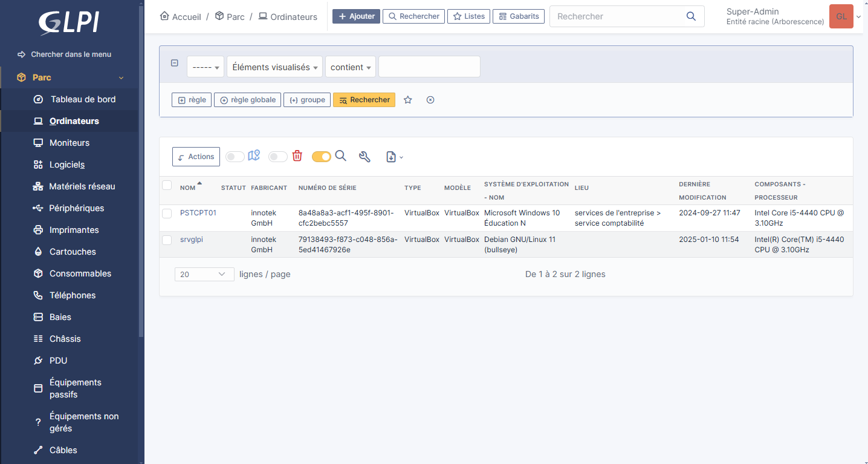Open the 'contient' operator dropdown
The image size is (868, 464).
tap(351, 67)
